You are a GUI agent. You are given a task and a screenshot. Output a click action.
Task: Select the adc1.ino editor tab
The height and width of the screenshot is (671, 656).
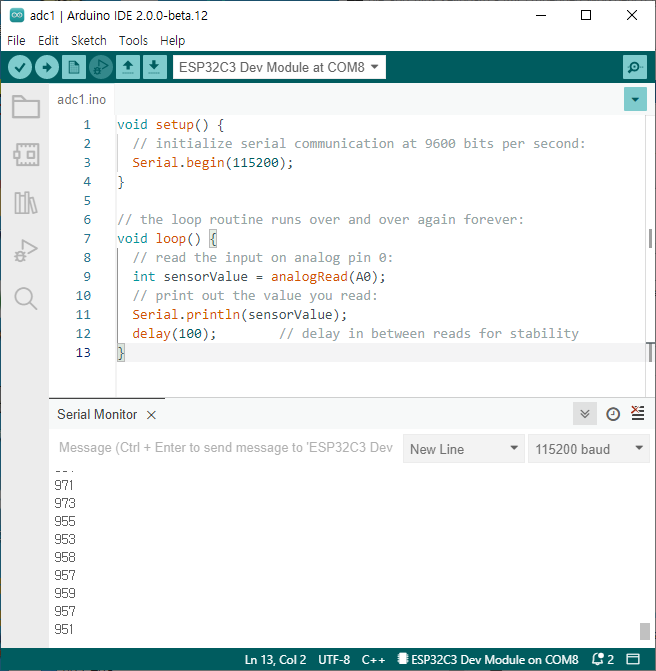point(81,100)
